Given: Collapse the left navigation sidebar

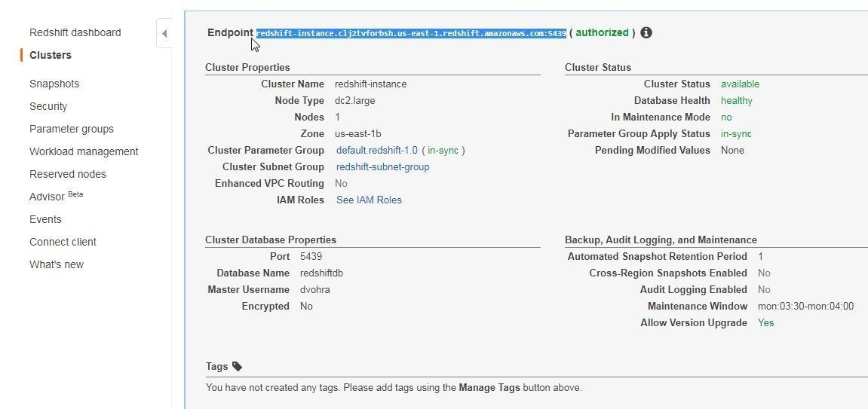Looking at the screenshot, I should click(164, 34).
